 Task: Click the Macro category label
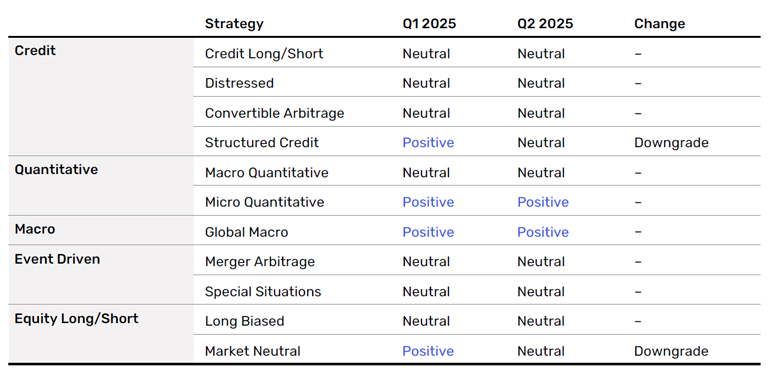pos(34,229)
